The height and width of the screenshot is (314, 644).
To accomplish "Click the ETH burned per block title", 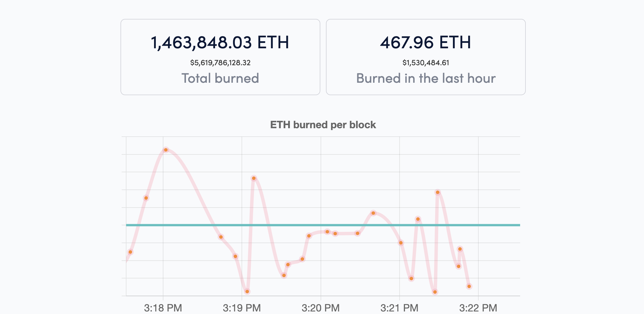I will point(323,125).
